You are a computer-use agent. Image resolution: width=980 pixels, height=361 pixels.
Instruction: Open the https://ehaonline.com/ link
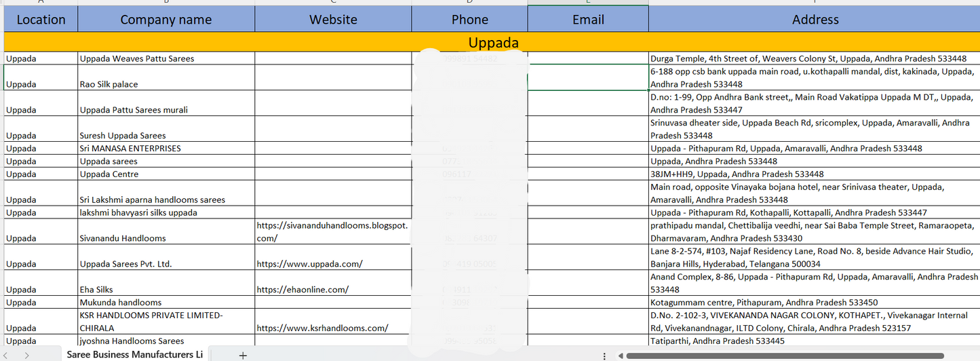point(302,290)
